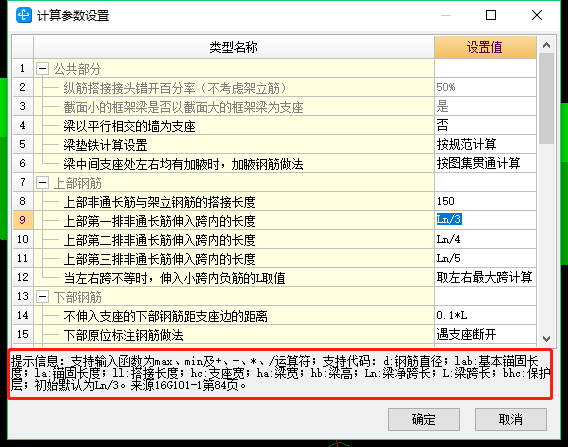Image resolution: width=568 pixels, height=447 pixels.
Task: Select row 不伸入支座的下部钢筋距支座边的距离
Action: pyautogui.click(x=234, y=316)
